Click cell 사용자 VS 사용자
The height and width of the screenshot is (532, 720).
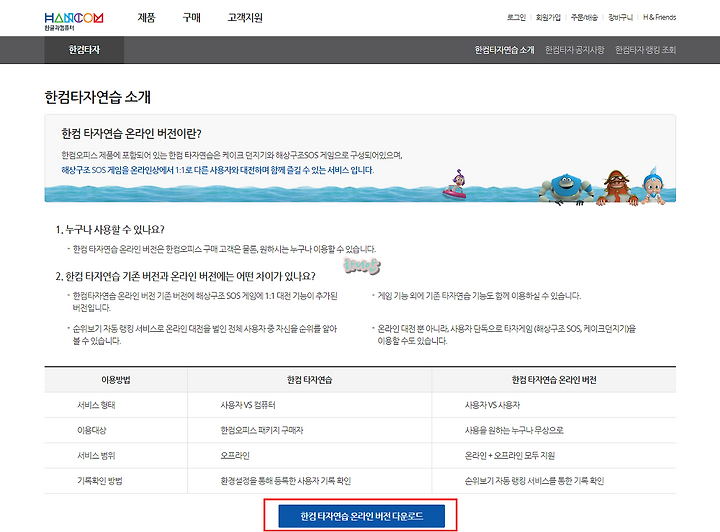tap(492, 405)
